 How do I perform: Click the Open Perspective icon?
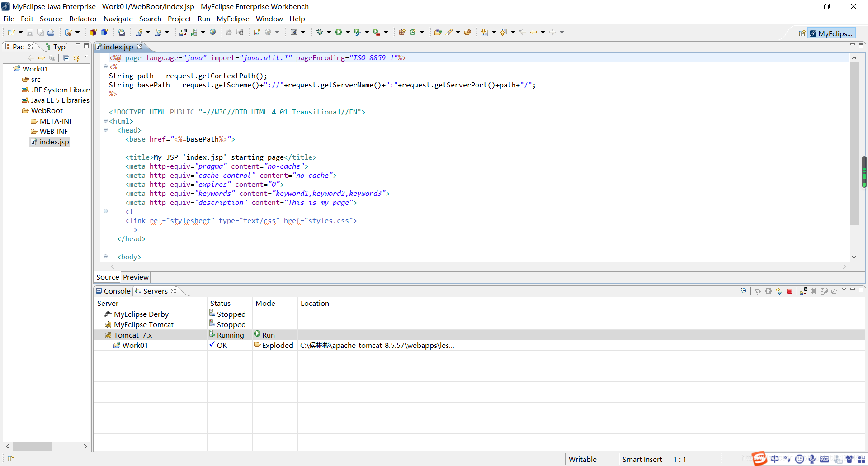[802, 33]
